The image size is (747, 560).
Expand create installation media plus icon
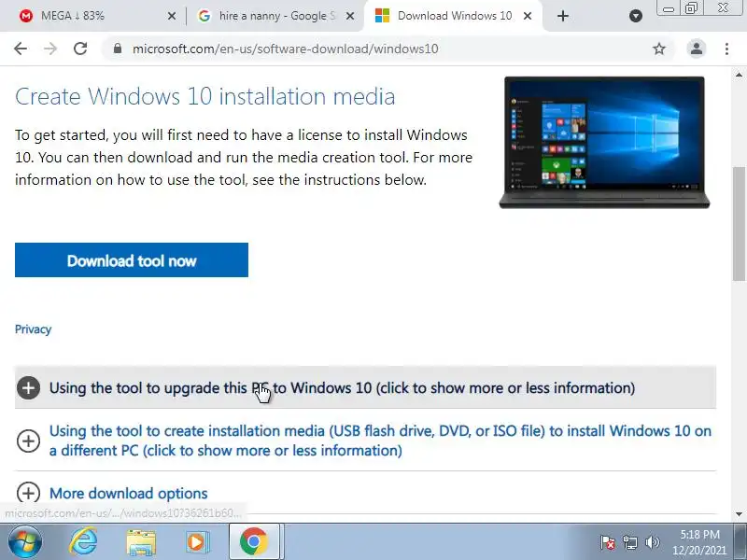(x=29, y=441)
